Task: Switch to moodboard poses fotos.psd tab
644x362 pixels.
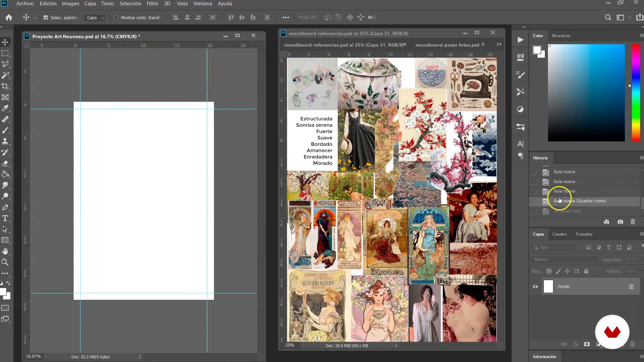Action: pos(447,45)
